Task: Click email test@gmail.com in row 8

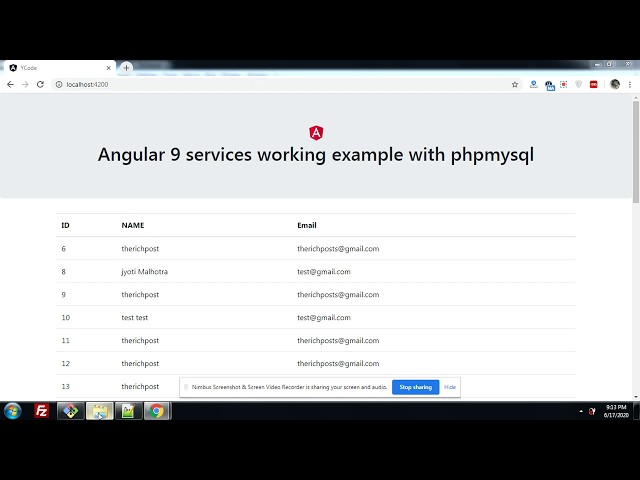Action: (324, 272)
